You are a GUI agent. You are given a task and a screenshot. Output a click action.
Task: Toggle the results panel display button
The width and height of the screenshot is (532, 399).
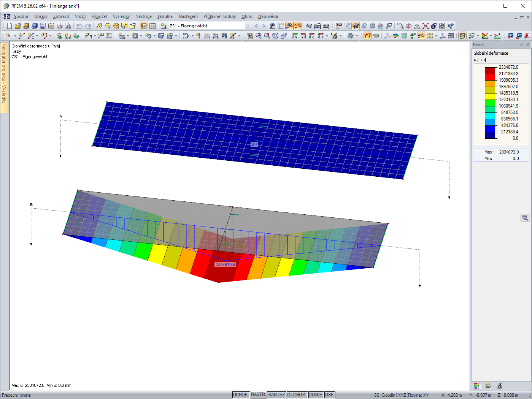pos(462,36)
